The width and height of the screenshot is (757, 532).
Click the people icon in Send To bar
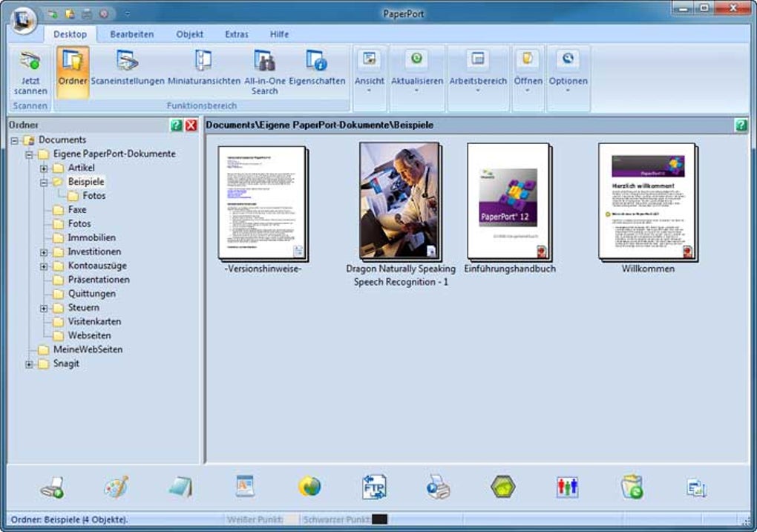click(x=567, y=487)
